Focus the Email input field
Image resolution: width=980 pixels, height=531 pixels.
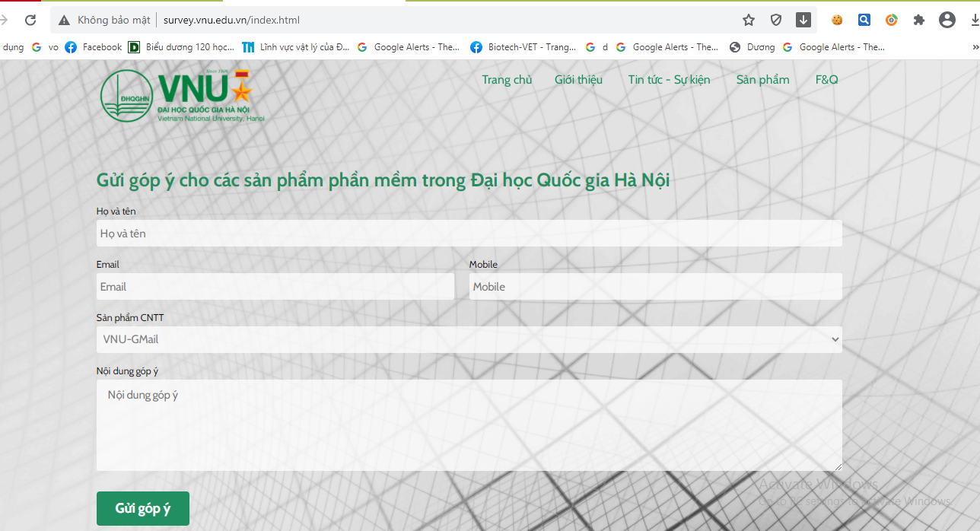275,287
